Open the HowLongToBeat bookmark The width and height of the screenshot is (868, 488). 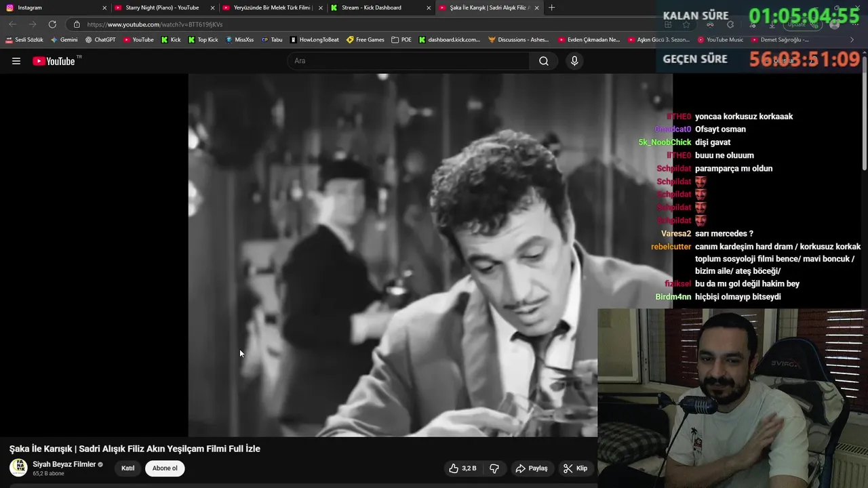tap(314, 40)
